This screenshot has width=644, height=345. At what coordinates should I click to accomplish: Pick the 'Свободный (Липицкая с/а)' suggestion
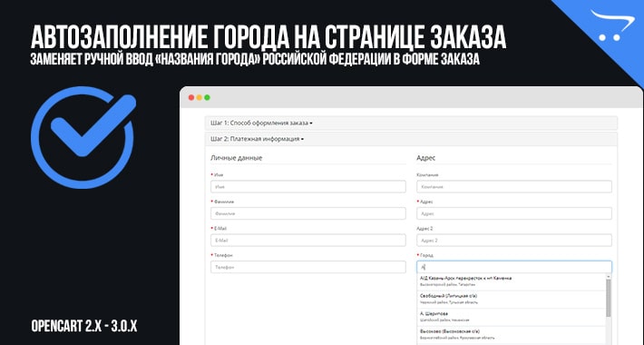(x=512, y=299)
